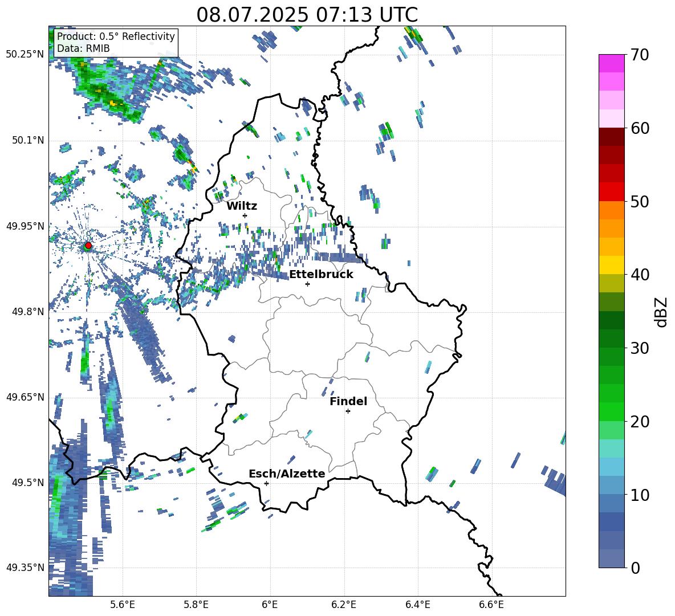Click the dBZ colorbar axis label
Screen dimensions: 675x616
point(662,312)
